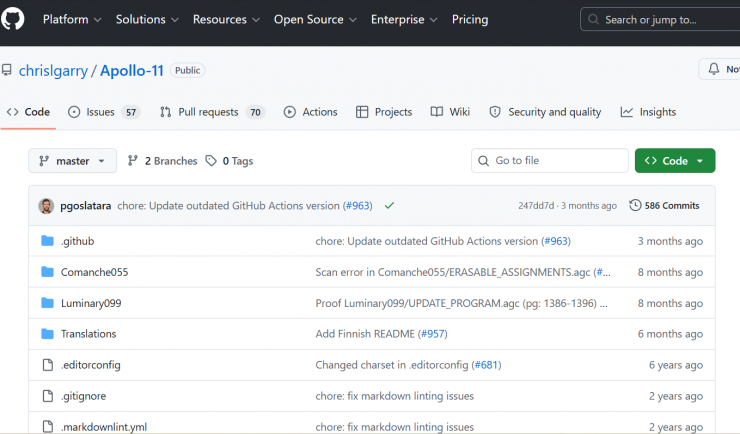Viewport: 740px width, 434px height.
Task: Expand the Enterprise menu
Action: [404, 19]
